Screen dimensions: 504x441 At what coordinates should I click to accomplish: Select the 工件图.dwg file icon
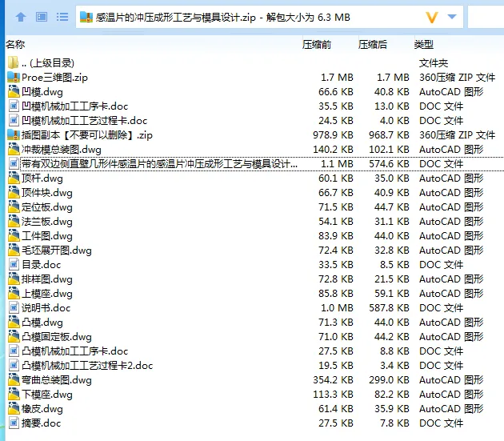(14, 236)
